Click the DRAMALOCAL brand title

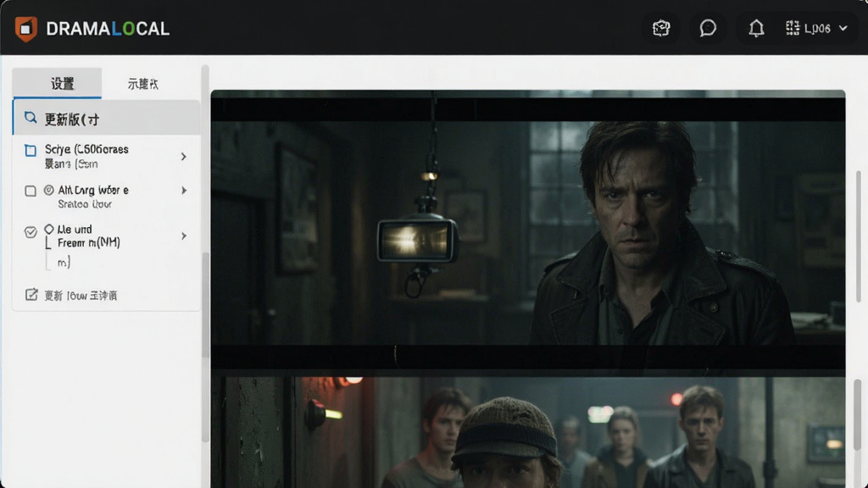tap(108, 29)
